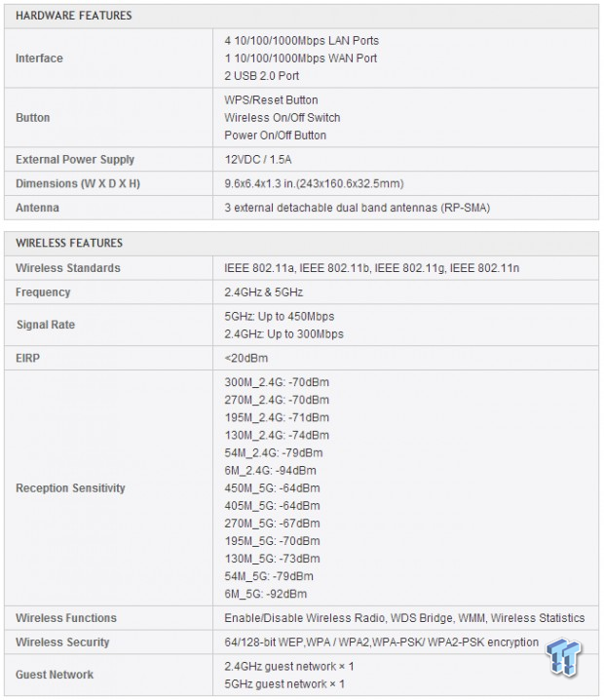Click '130M_2.4G: -74dBm' line
Viewport: 604px width, 700px height.
277,435
